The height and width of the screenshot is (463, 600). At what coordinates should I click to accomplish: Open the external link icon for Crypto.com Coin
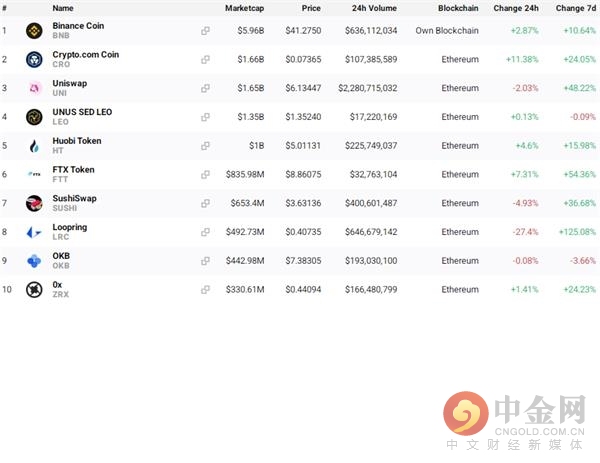pos(205,59)
